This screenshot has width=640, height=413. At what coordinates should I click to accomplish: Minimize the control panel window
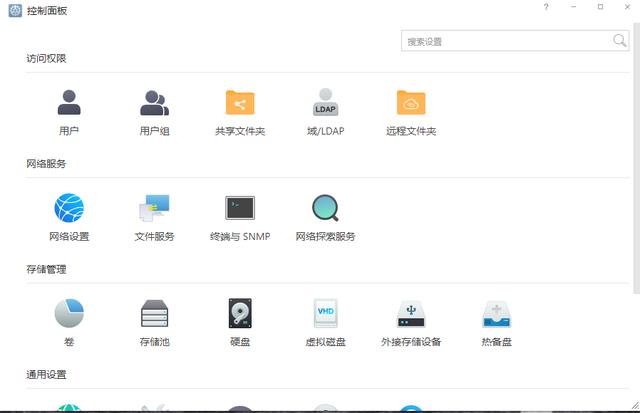coord(573,7)
